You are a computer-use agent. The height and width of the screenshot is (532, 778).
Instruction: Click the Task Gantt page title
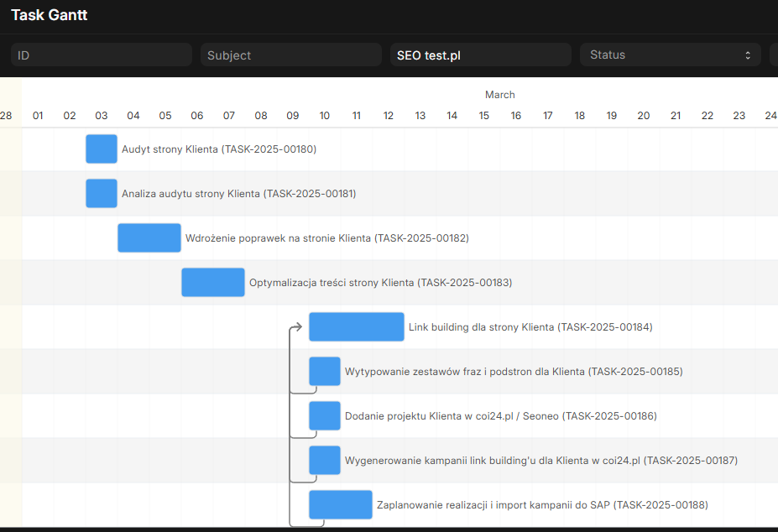[50, 15]
